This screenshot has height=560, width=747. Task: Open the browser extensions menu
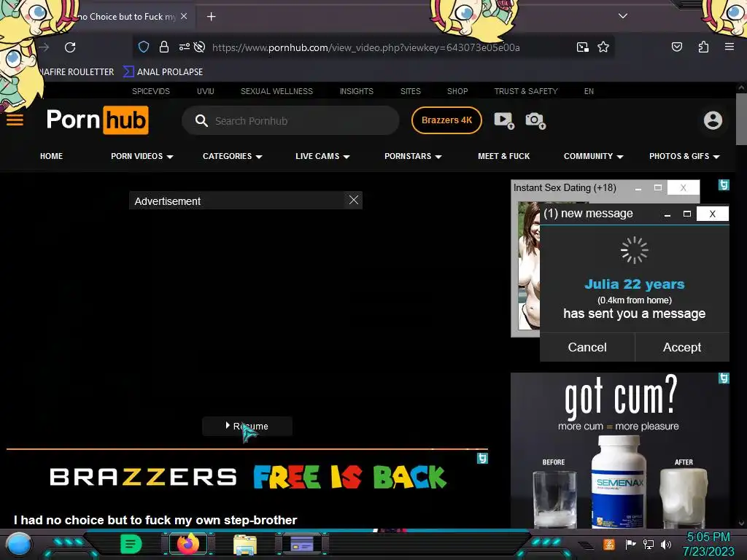point(703,47)
